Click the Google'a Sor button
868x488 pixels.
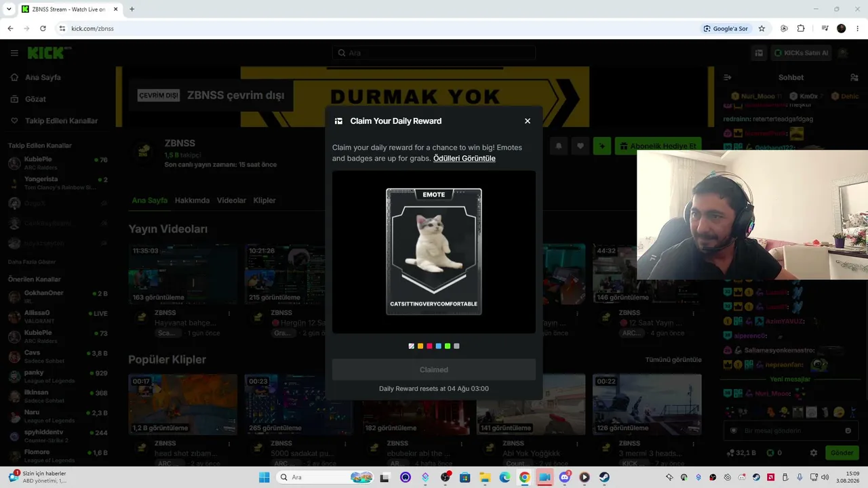click(x=726, y=28)
